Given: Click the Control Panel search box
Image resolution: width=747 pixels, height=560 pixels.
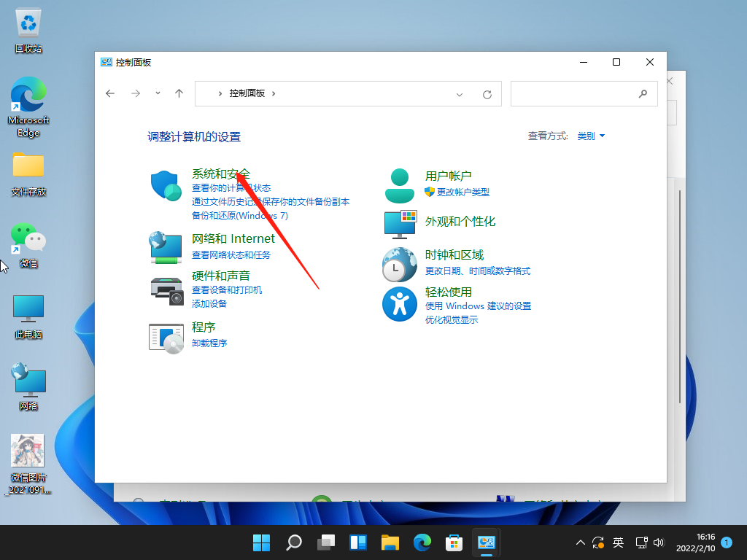Looking at the screenshot, I should 576,93.
